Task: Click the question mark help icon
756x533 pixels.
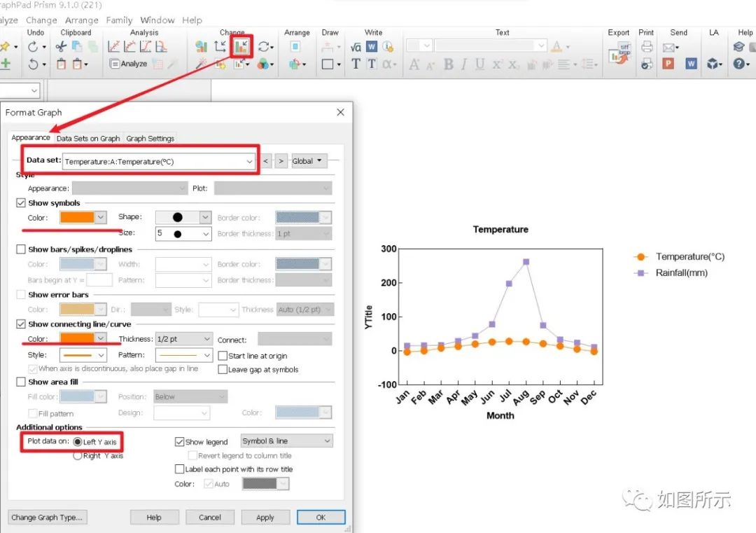Action: tap(738, 64)
